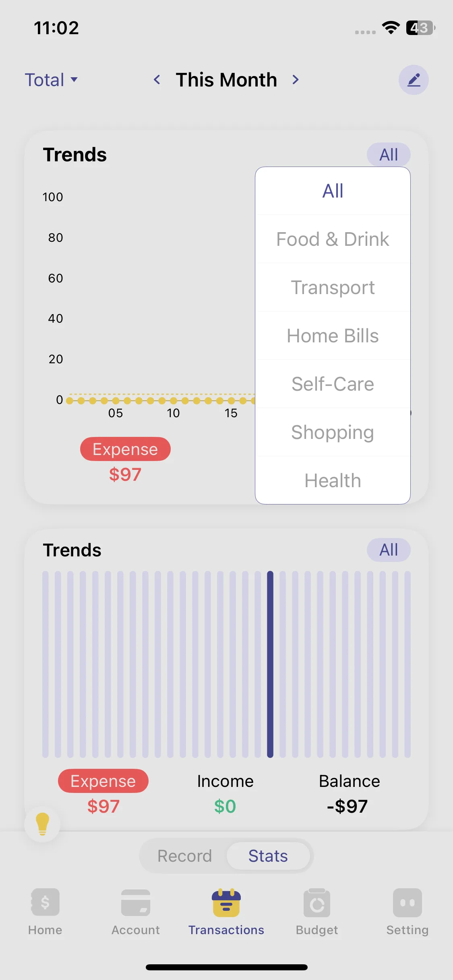Tap the yellow lightbulb tip icon
This screenshot has width=453, height=980.
point(42,824)
